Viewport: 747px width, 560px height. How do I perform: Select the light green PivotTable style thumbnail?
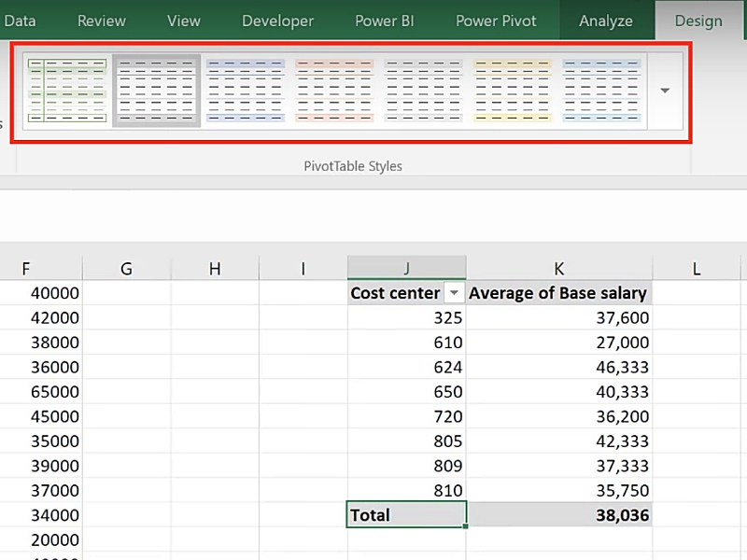pyautogui.click(x=66, y=91)
